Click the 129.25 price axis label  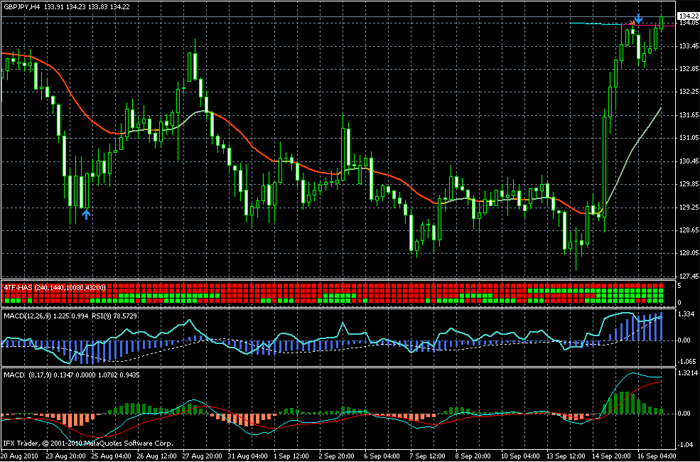(x=688, y=207)
